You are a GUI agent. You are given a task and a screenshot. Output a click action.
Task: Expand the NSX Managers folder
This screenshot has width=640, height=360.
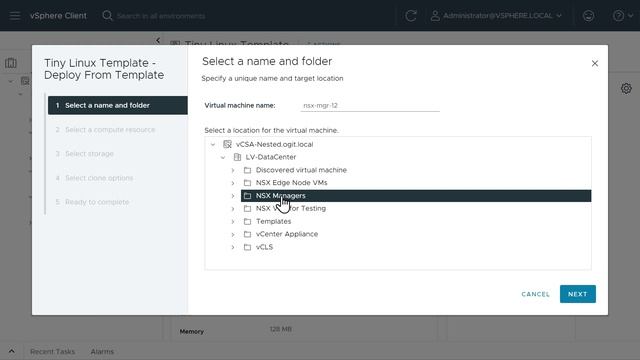pyautogui.click(x=233, y=196)
